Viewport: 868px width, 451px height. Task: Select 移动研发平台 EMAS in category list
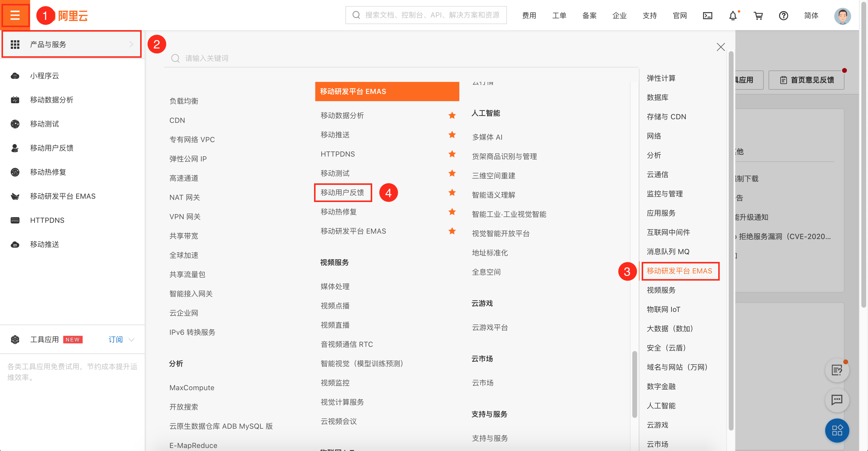[679, 271]
